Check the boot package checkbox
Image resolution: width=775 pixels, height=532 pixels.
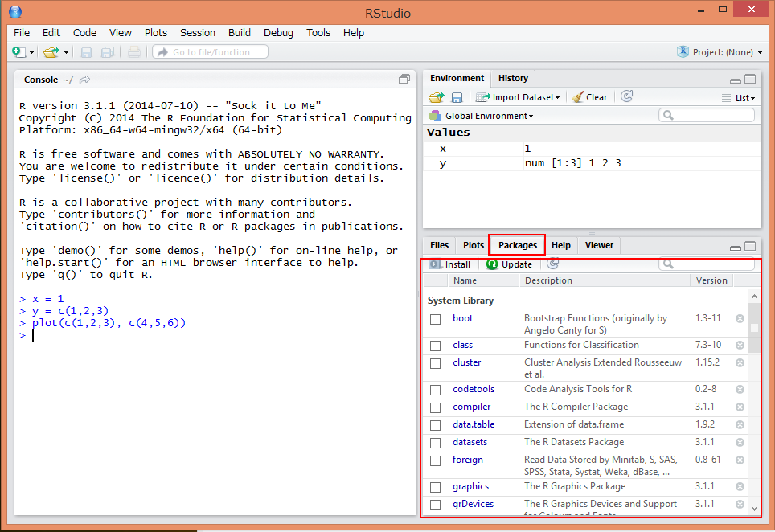coord(436,319)
